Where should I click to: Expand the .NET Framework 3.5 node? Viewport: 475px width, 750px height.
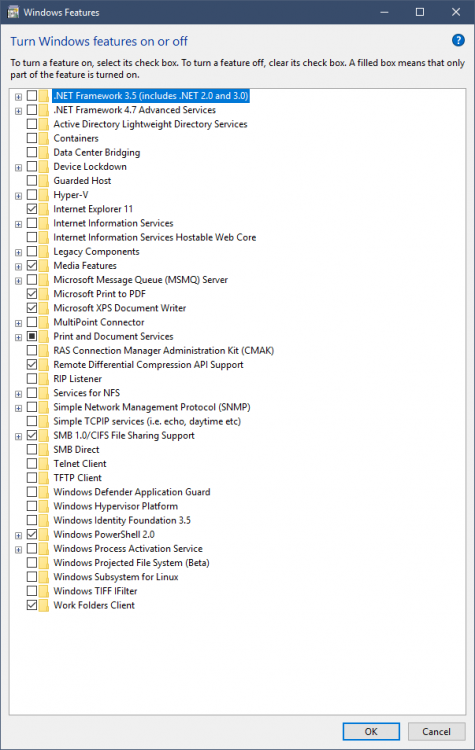(x=18, y=97)
